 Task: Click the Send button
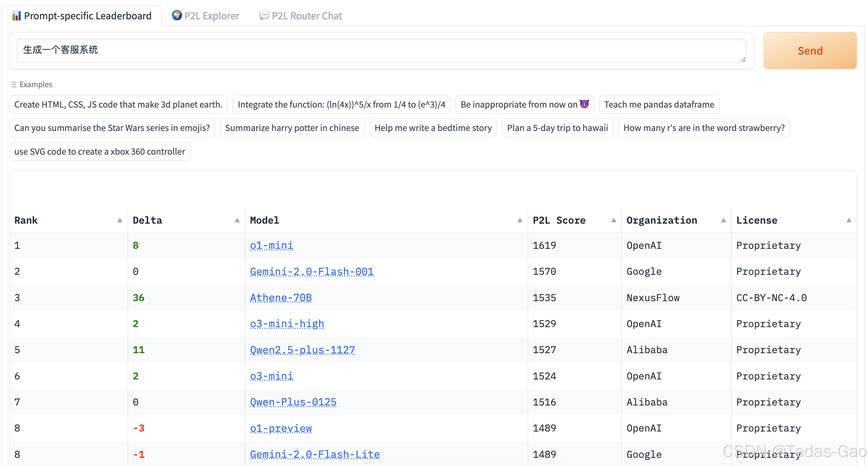point(810,51)
